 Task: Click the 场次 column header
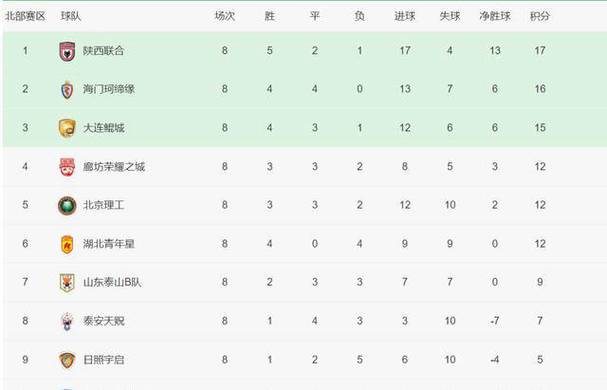(225, 16)
